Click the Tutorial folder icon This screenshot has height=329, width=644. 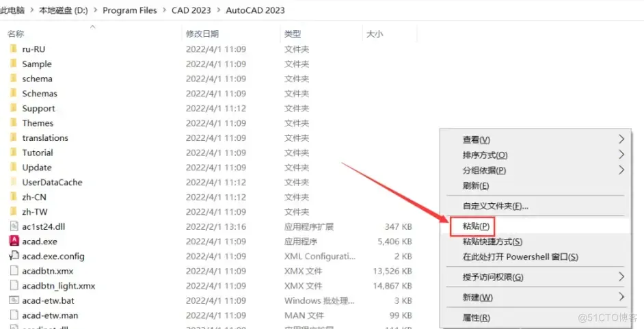pyautogui.click(x=14, y=153)
